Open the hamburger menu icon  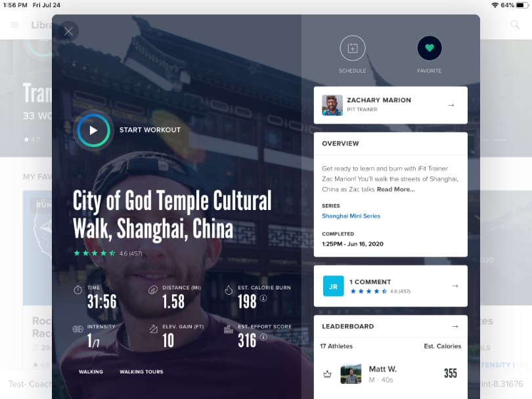pyautogui.click(x=14, y=25)
